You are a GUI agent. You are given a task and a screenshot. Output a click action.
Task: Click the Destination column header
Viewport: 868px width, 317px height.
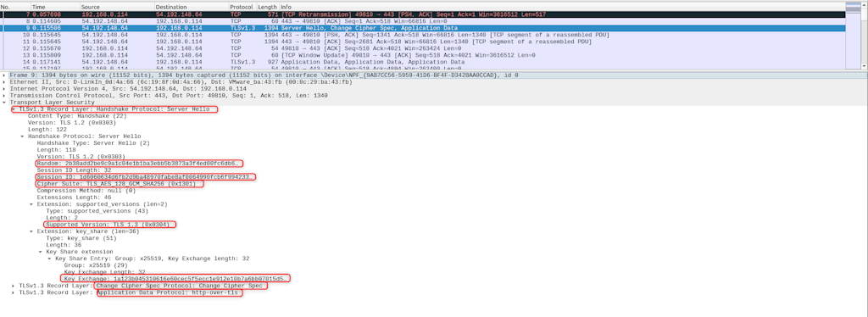click(x=191, y=7)
